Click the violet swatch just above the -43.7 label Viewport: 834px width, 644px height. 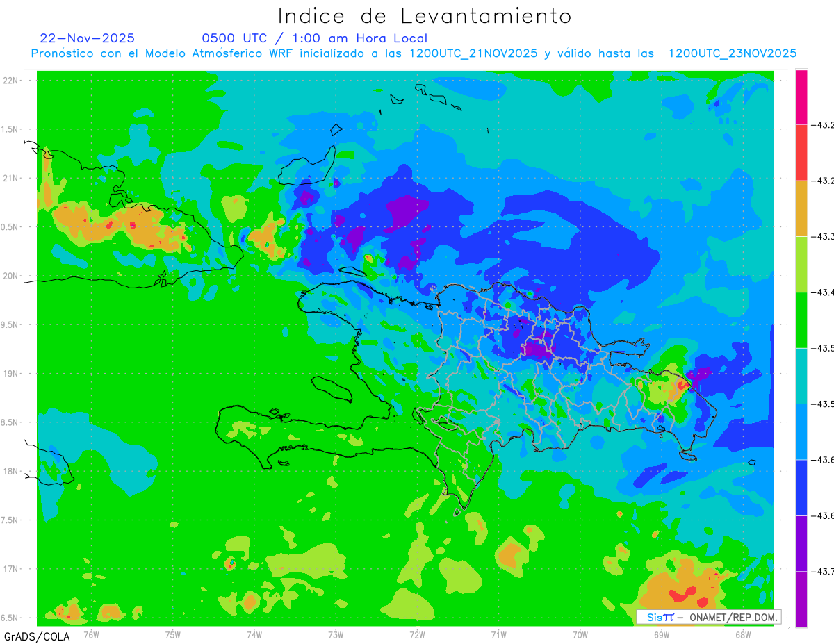801,543
